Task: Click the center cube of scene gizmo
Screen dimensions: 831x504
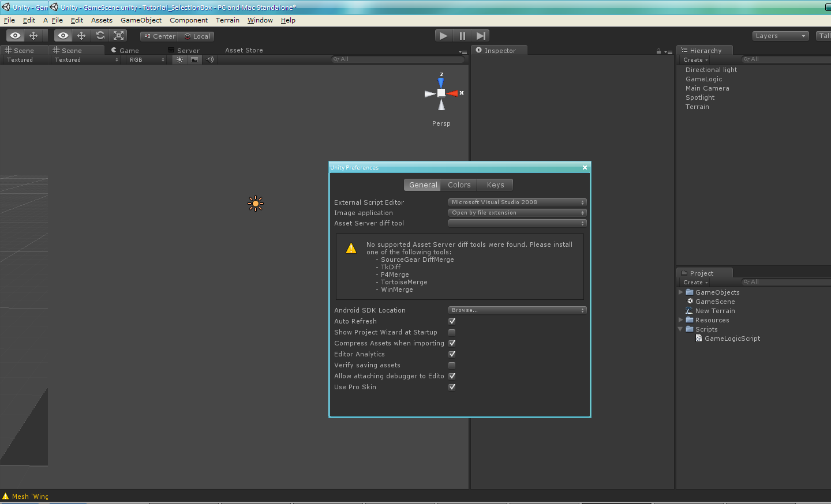Action: pyautogui.click(x=441, y=93)
